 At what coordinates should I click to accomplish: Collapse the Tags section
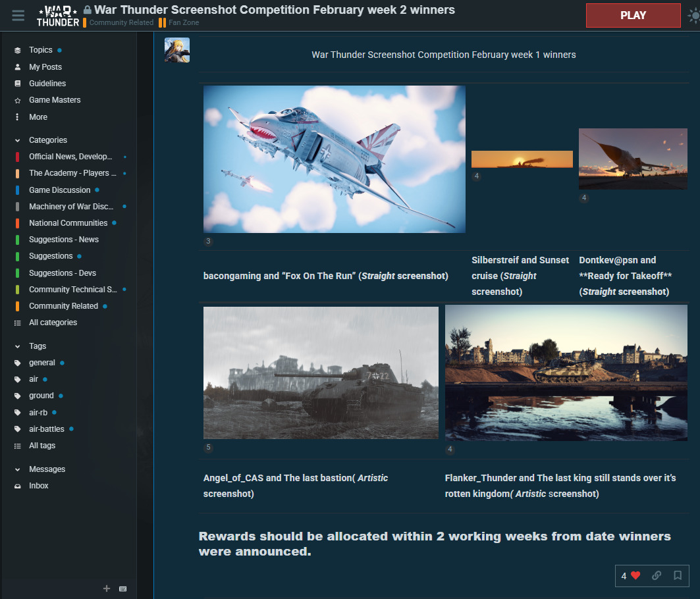(18, 346)
